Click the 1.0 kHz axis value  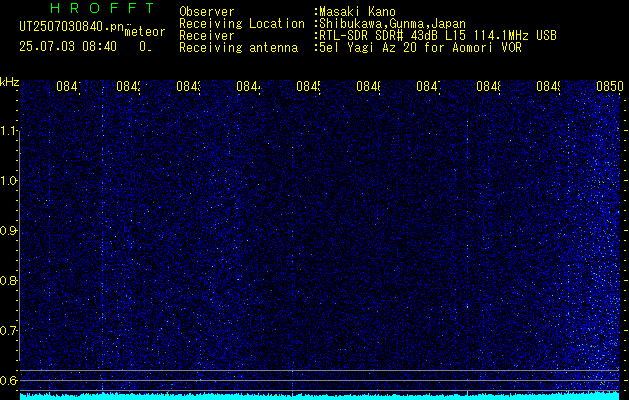9,181
